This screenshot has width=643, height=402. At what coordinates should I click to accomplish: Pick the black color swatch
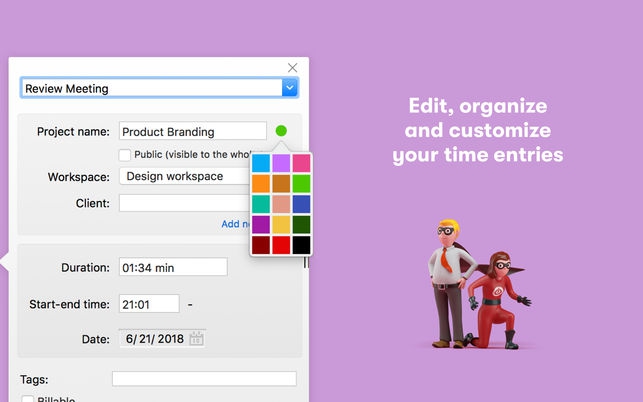301,245
